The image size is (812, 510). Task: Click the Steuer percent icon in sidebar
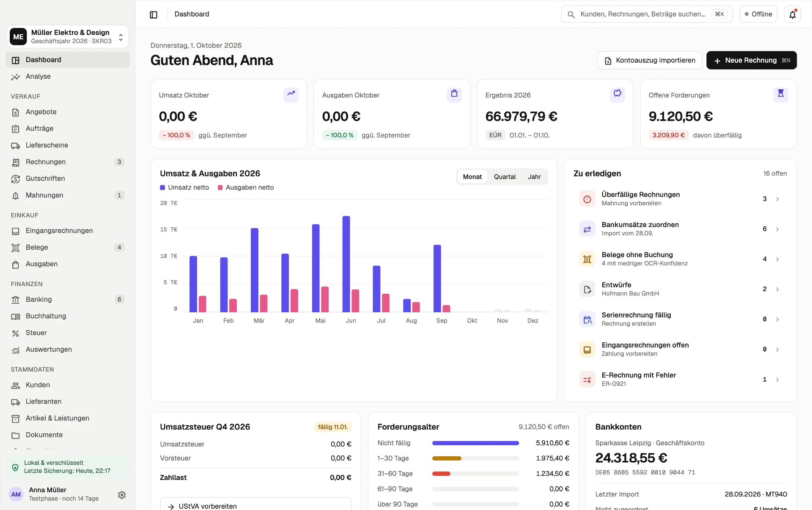coord(16,333)
